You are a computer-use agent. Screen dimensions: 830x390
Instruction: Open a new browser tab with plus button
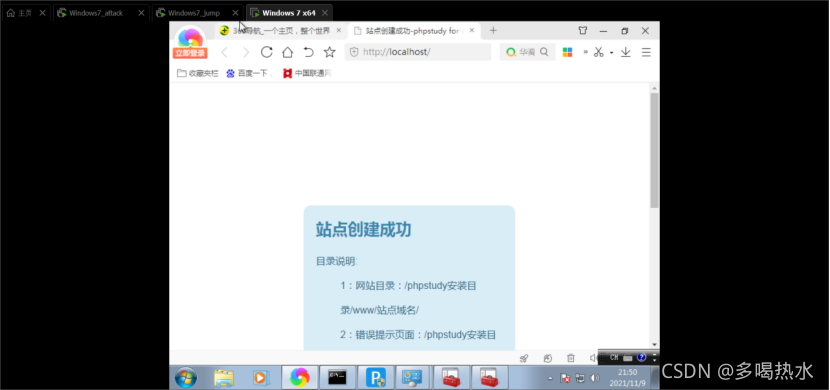click(493, 31)
